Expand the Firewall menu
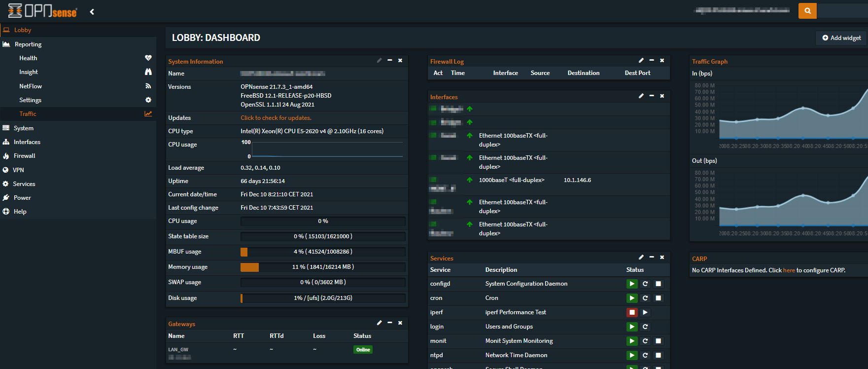This screenshot has width=868, height=369. pos(78,155)
